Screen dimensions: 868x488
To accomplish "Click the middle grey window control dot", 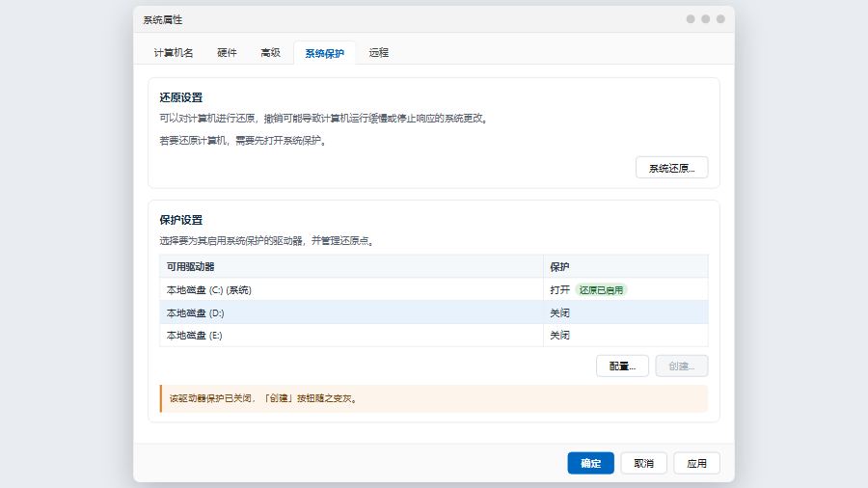I will 705,19.
